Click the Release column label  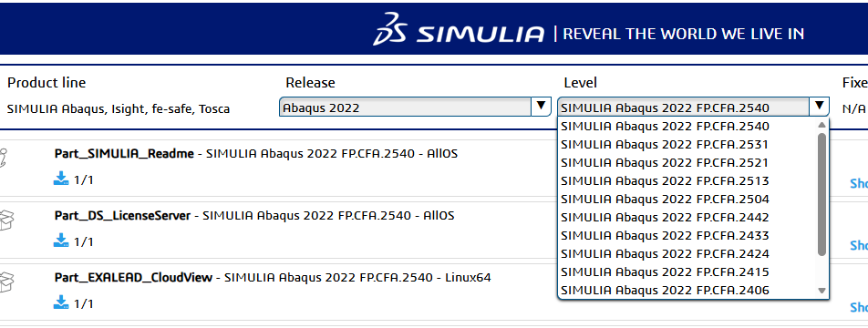[x=311, y=83]
